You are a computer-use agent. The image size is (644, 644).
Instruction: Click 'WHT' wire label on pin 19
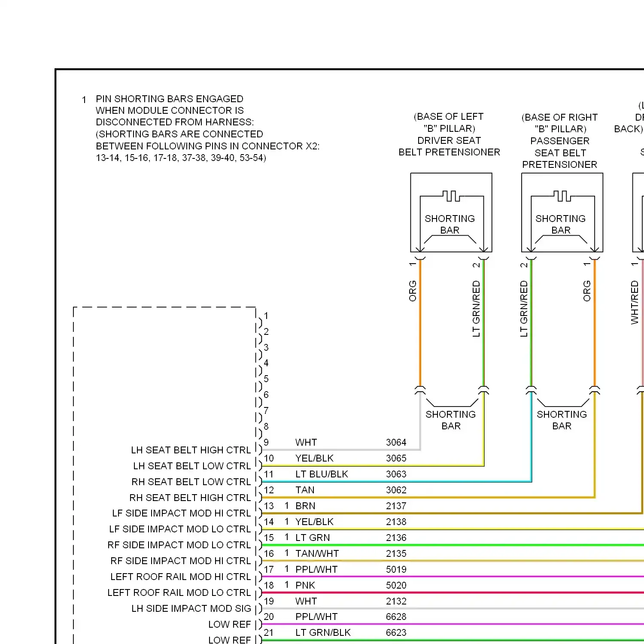pos(306,601)
